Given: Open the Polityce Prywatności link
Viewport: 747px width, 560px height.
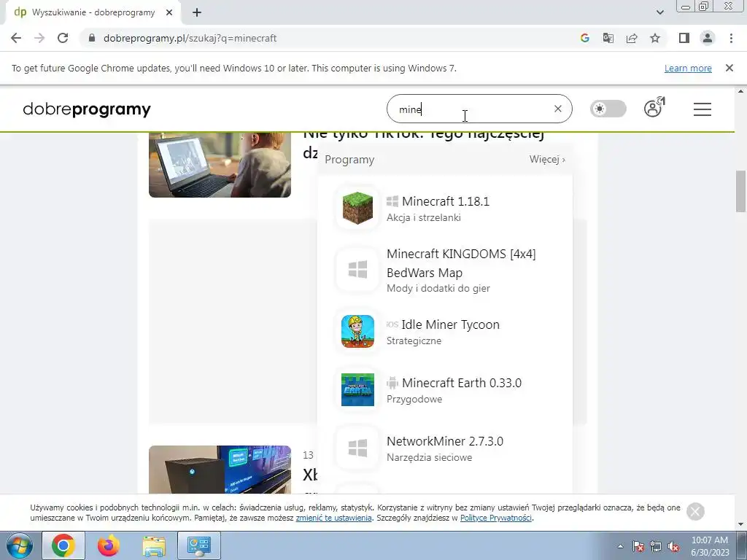Looking at the screenshot, I should (496, 518).
